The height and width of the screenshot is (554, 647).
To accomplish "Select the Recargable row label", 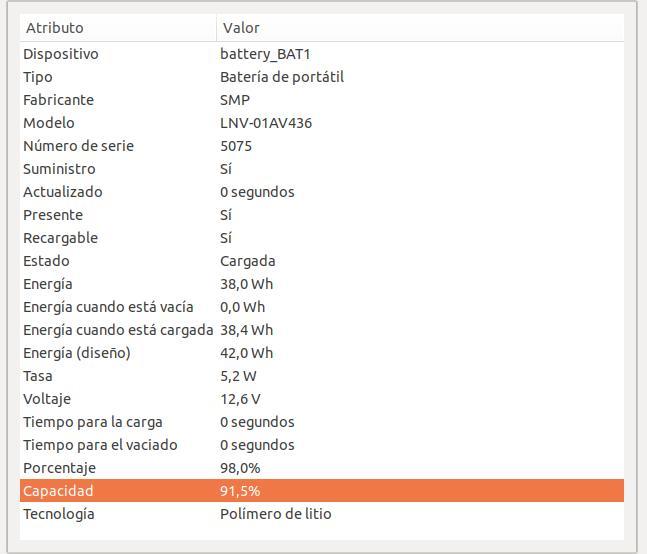I will 60,238.
